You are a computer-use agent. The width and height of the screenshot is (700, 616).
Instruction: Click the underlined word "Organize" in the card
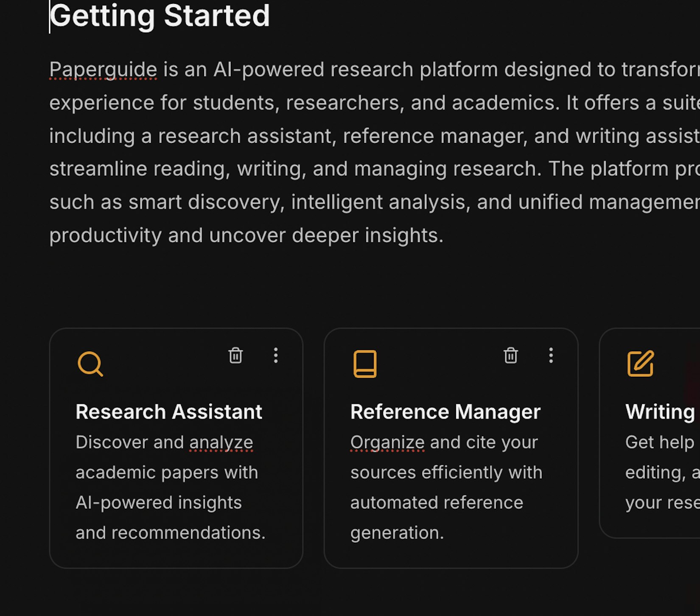coord(387,442)
